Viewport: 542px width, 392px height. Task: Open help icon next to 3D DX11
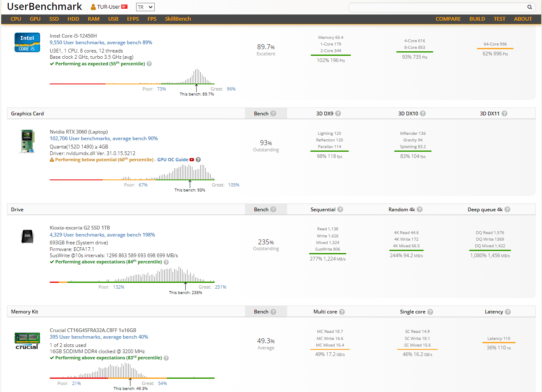click(504, 113)
